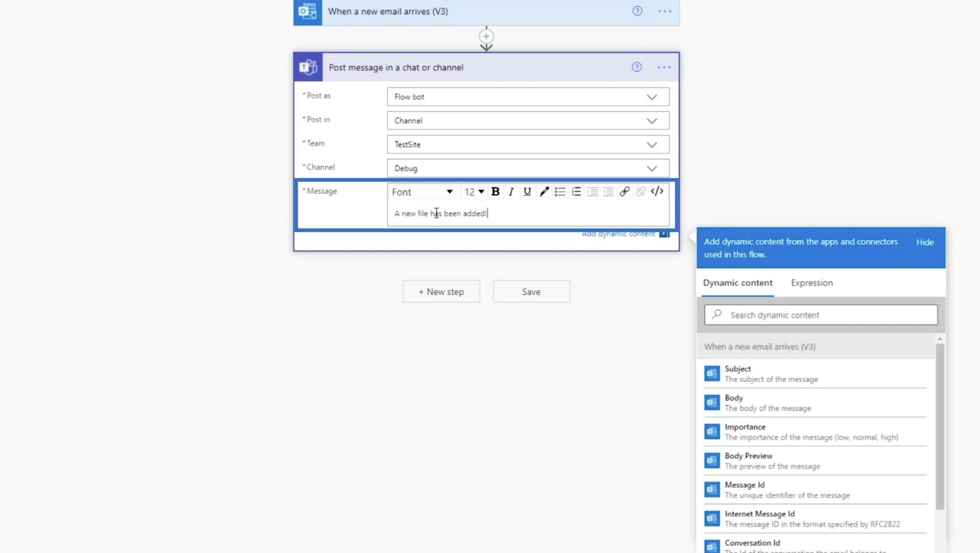Viewport: 980px width, 553px height.
Task: Click the 'When a new email arrives (V3)' title
Action: 388,11
